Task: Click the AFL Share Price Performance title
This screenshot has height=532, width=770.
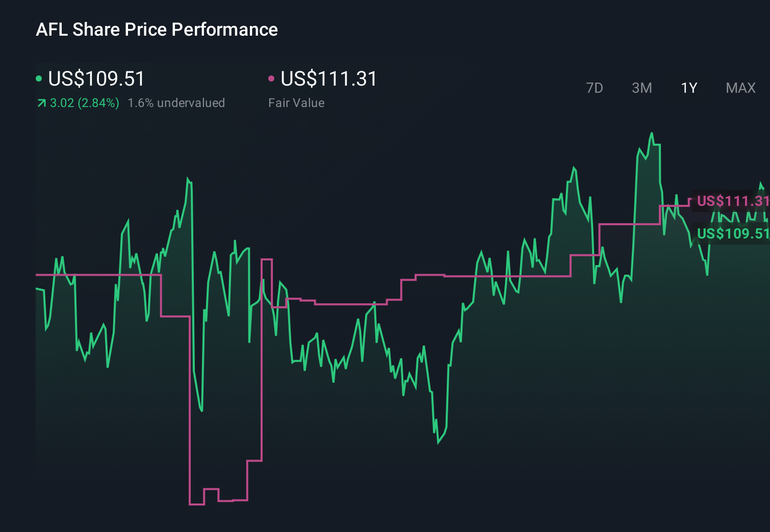Action: coord(157,30)
